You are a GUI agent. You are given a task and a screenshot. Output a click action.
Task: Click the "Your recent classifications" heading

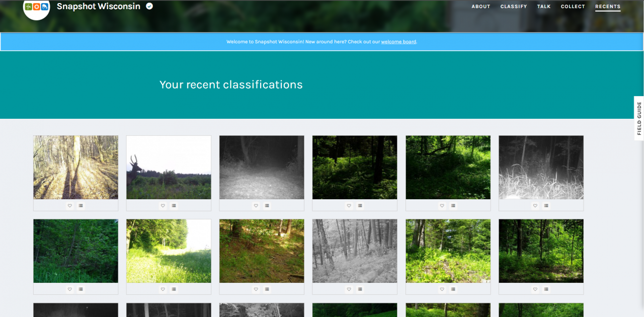click(x=231, y=85)
